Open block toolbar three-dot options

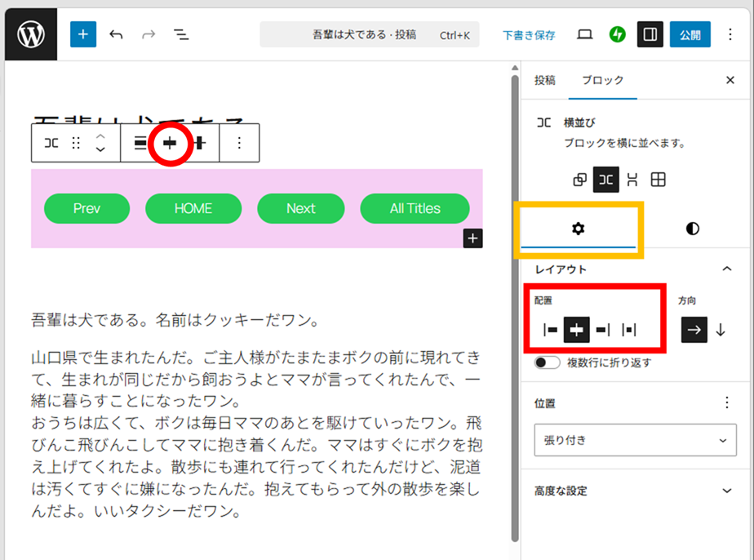click(x=239, y=143)
